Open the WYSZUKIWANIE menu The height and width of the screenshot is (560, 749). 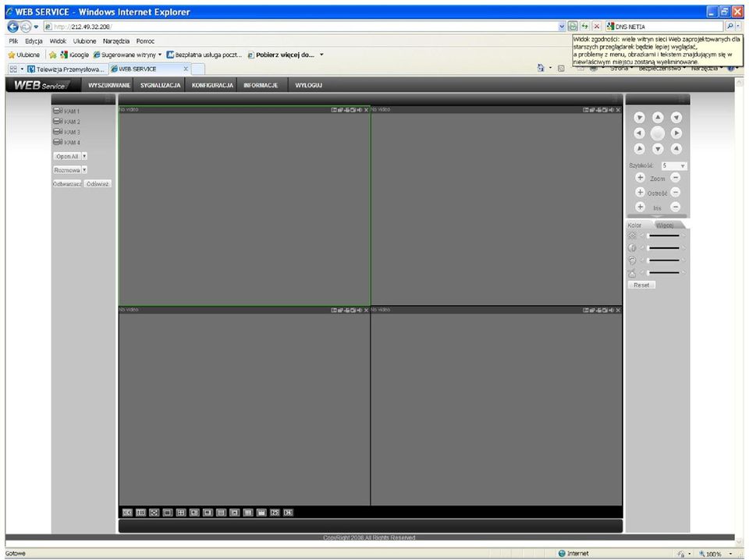tap(109, 85)
